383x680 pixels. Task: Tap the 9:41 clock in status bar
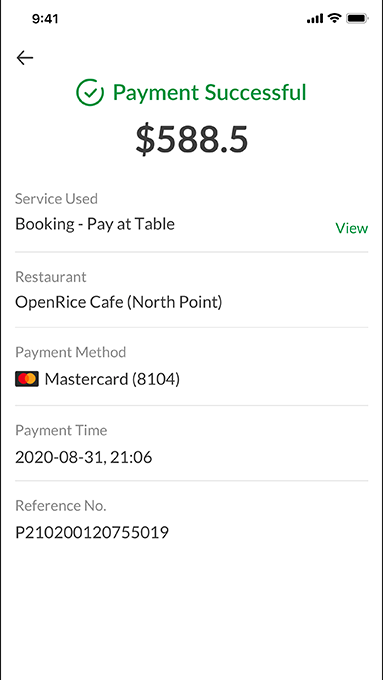(45, 19)
